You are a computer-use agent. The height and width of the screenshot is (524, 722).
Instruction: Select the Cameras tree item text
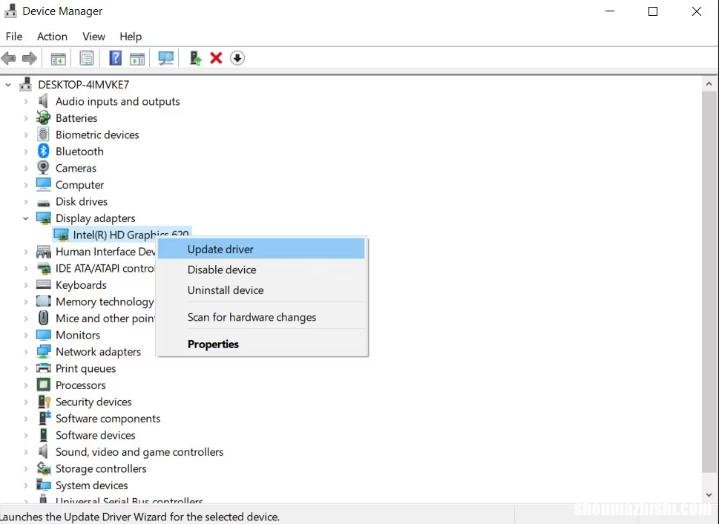pos(76,168)
